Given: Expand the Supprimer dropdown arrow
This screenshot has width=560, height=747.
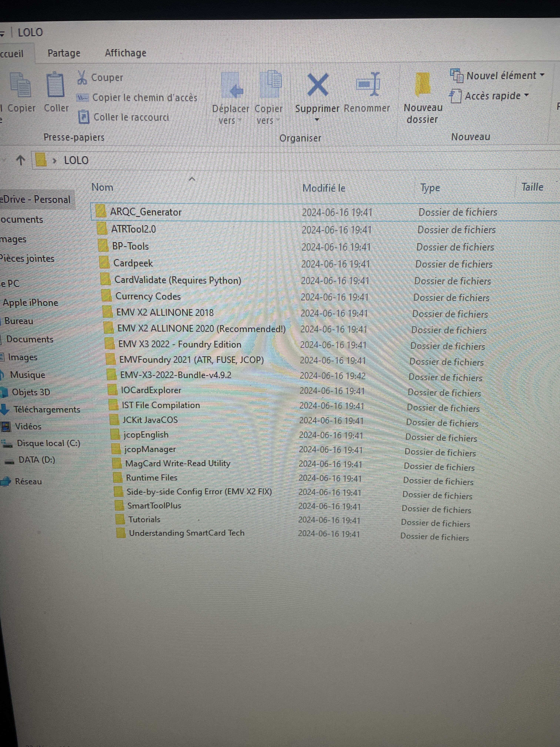Looking at the screenshot, I should click(317, 119).
